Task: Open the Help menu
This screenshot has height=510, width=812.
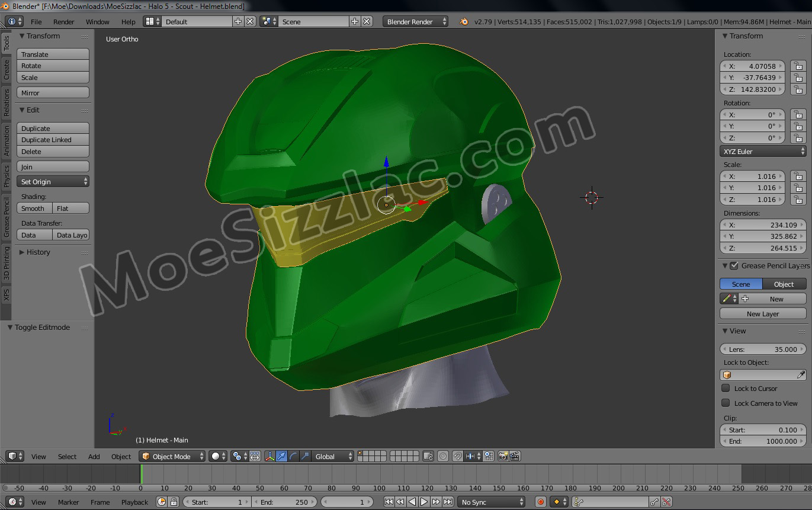Action: coord(129,22)
